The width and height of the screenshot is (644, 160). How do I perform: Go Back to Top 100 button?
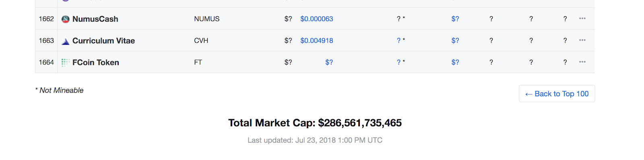pos(557,94)
